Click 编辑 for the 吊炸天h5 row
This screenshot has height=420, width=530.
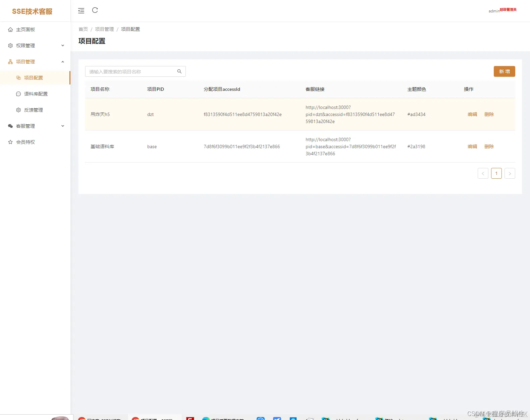tap(472, 114)
